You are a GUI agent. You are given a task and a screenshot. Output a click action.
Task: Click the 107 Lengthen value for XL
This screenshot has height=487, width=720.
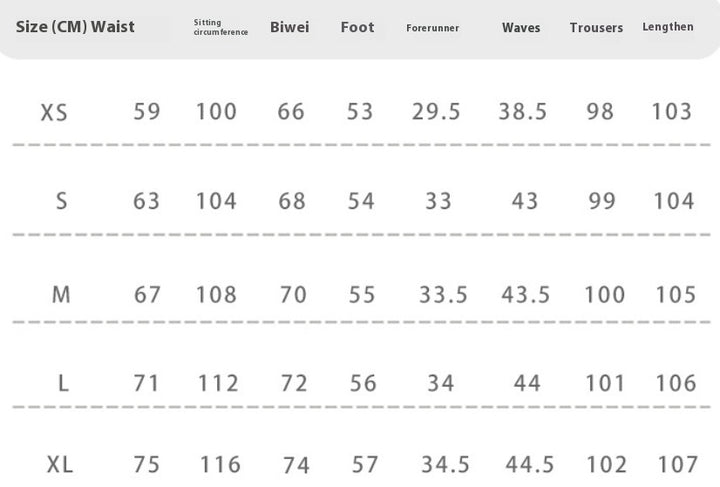[678, 464]
